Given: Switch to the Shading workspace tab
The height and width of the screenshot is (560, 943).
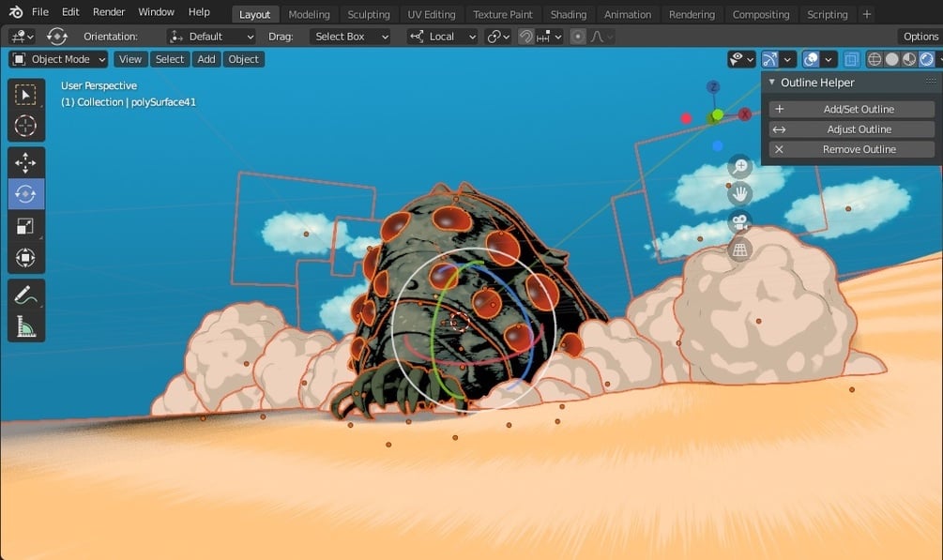Looking at the screenshot, I should point(569,14).
